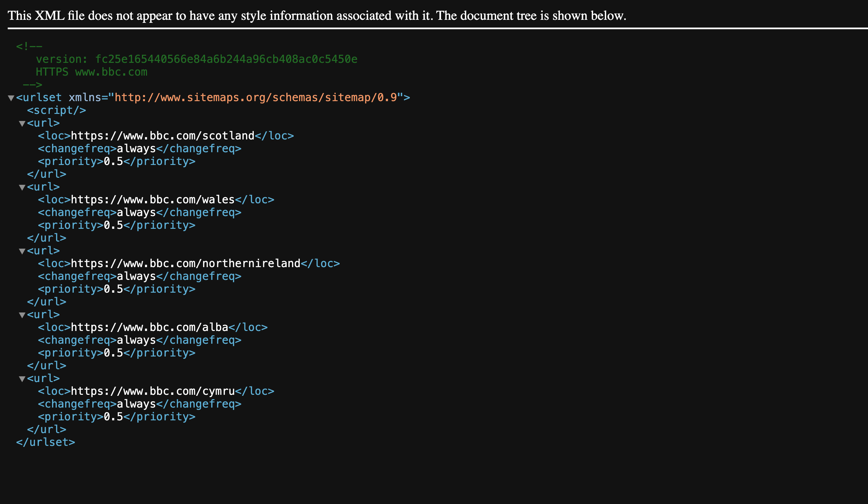This screenshot has width=868, height=504.
Task: Collapse the northernireland url node
Action: (x=22, y=251)
